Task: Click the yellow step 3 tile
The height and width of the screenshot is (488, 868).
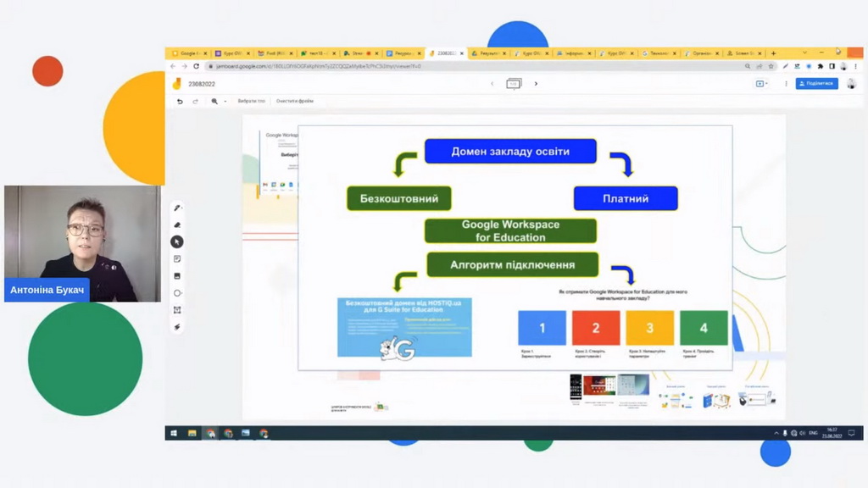Action: pos(650,328)
